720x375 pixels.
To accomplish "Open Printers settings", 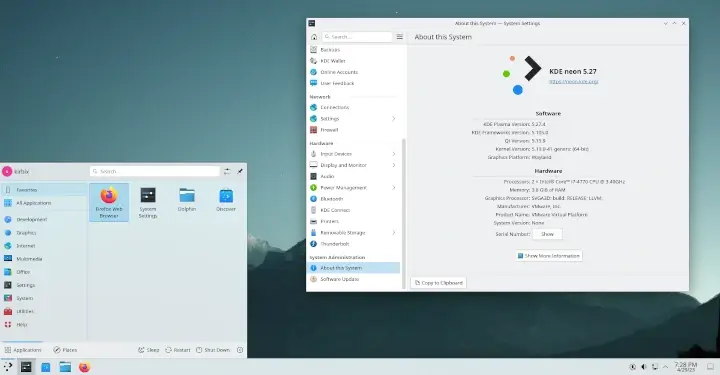I will (x=354, y=221).
